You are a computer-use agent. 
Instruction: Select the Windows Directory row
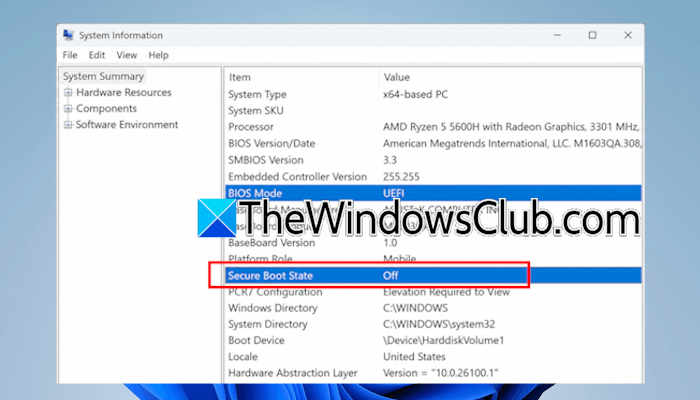tap(433, 308)
